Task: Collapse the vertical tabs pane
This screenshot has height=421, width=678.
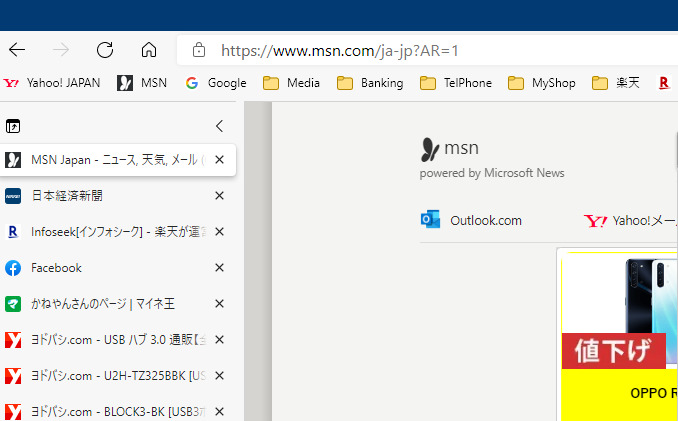Action: click(219, 126)
